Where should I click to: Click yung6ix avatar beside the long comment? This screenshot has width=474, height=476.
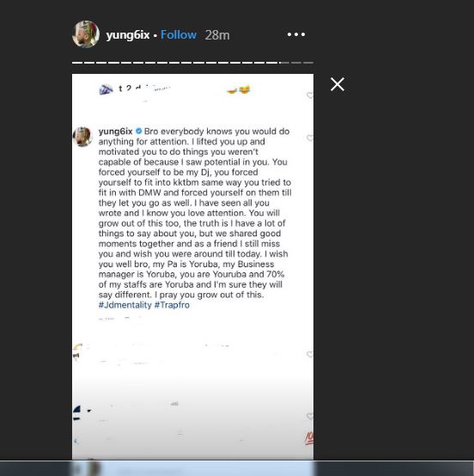(82, 137)
